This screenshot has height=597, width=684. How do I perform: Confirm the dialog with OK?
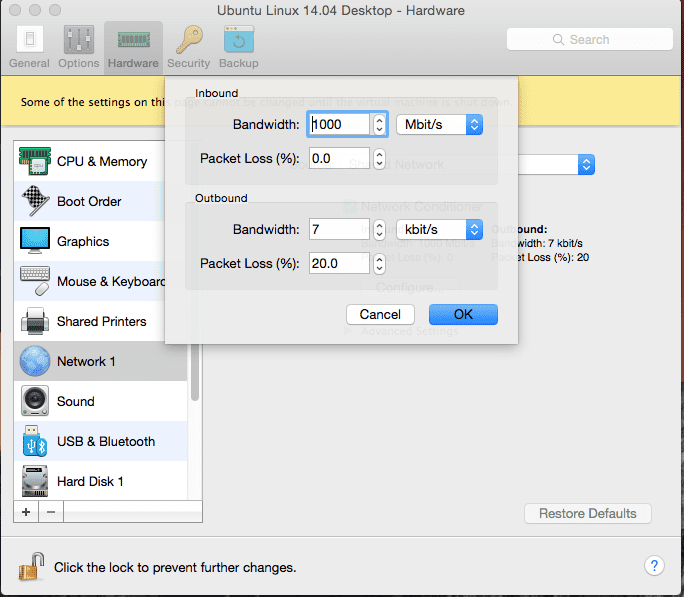pyautogui.click(x=463, y=314)
